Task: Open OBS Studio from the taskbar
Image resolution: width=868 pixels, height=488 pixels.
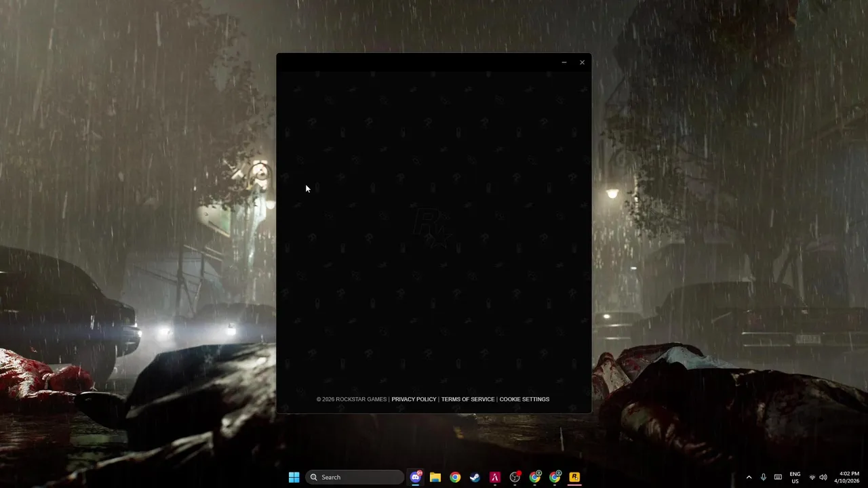Action: point(515,477)
